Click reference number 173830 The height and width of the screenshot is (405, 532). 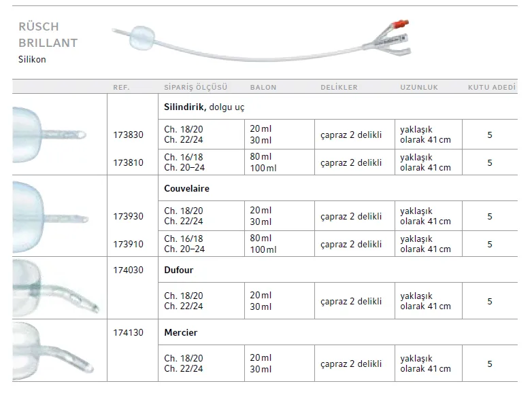pyautogui.click(x=128, y=135)
